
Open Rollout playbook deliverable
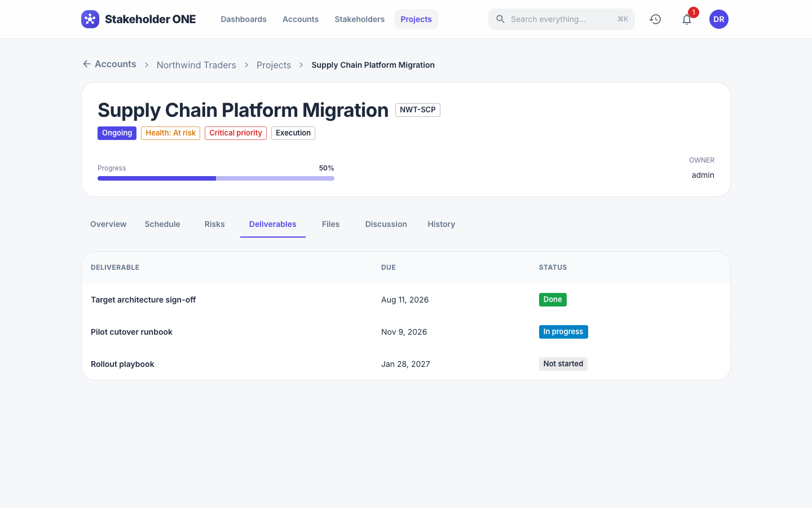[122, 364]
